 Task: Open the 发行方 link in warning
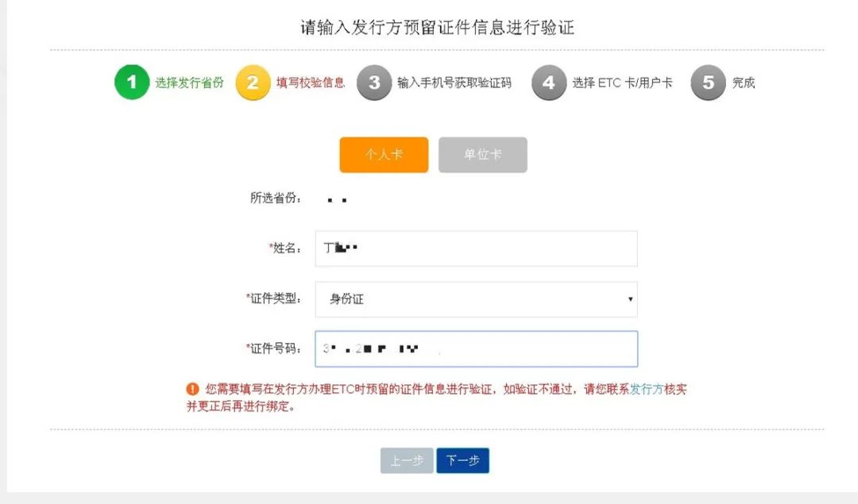[x=646, y=389]
